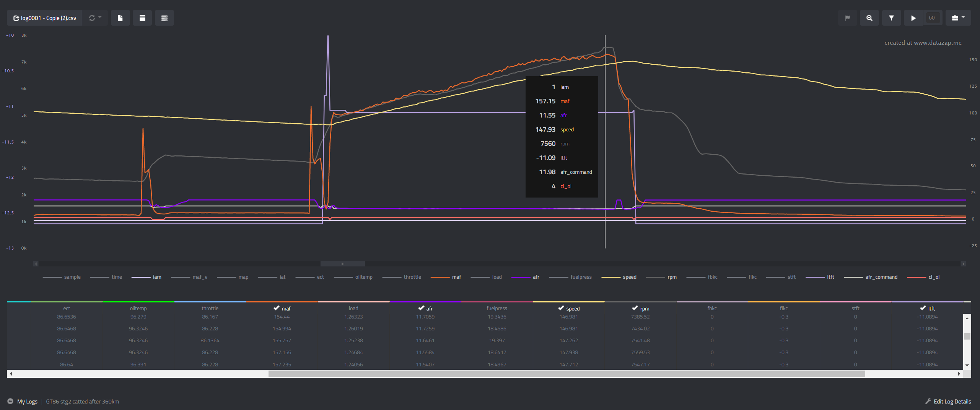Screen dimensions: 980x410
Task: Toggle the throttle series in chart legend
Action: (412, 277)
